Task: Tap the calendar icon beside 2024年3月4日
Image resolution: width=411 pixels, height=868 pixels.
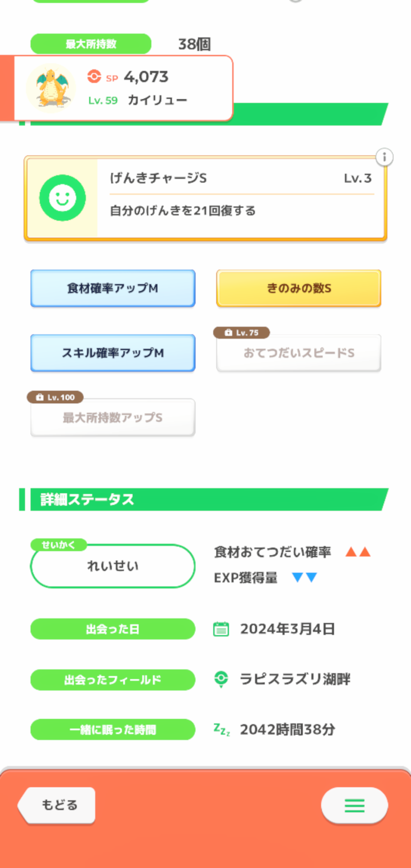Action: coord(221,629)
